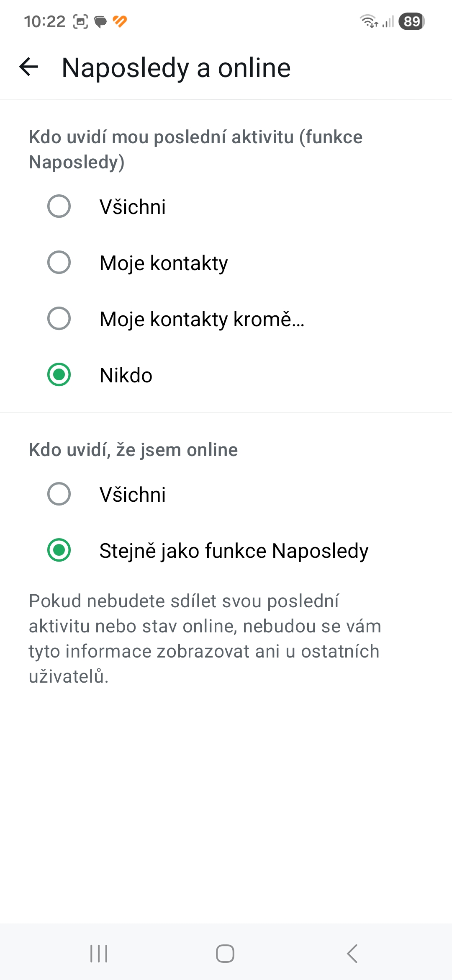
Task: Tap the chat bubble notification icon
Action: 100,21
